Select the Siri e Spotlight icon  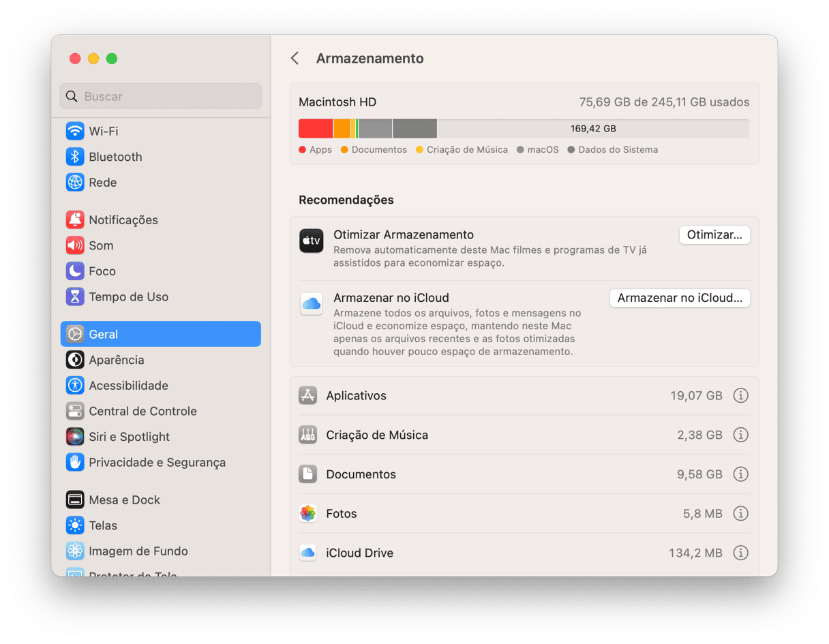[75, 437]
